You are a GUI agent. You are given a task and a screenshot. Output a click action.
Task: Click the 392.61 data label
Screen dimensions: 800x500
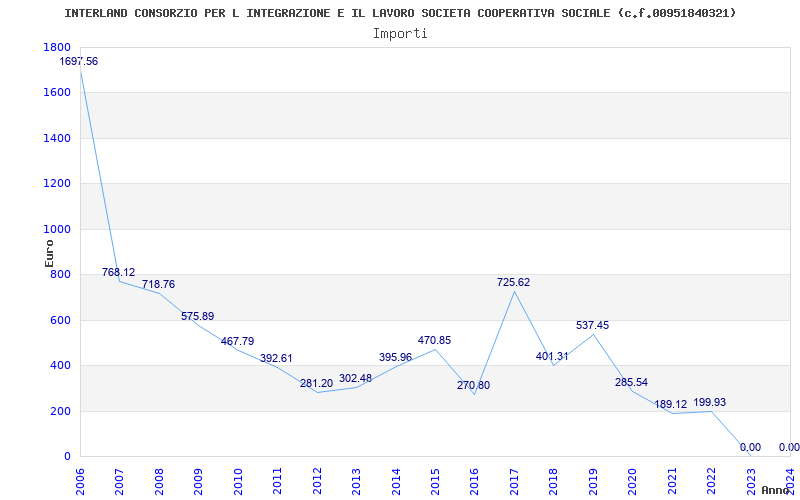pos(277,358)
